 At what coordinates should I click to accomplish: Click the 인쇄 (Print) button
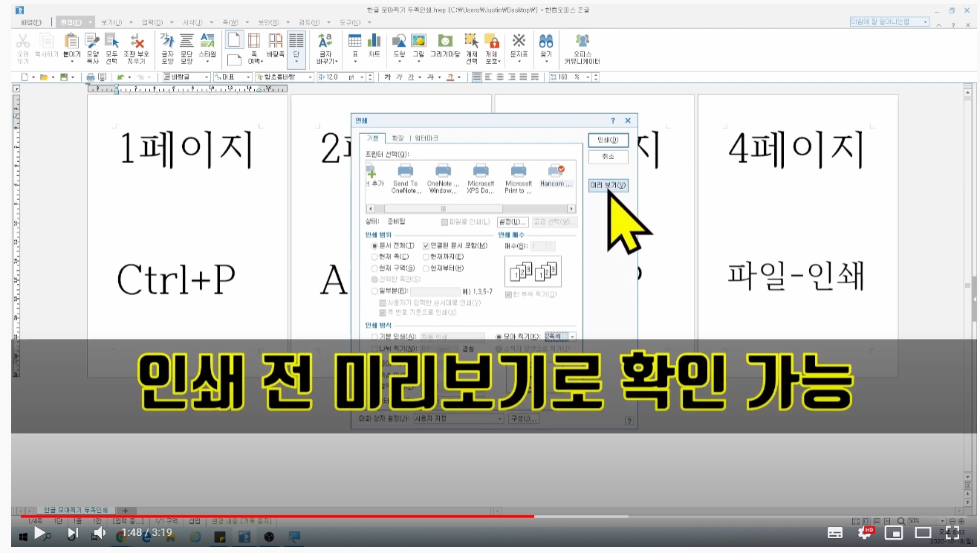click(608, 140)
